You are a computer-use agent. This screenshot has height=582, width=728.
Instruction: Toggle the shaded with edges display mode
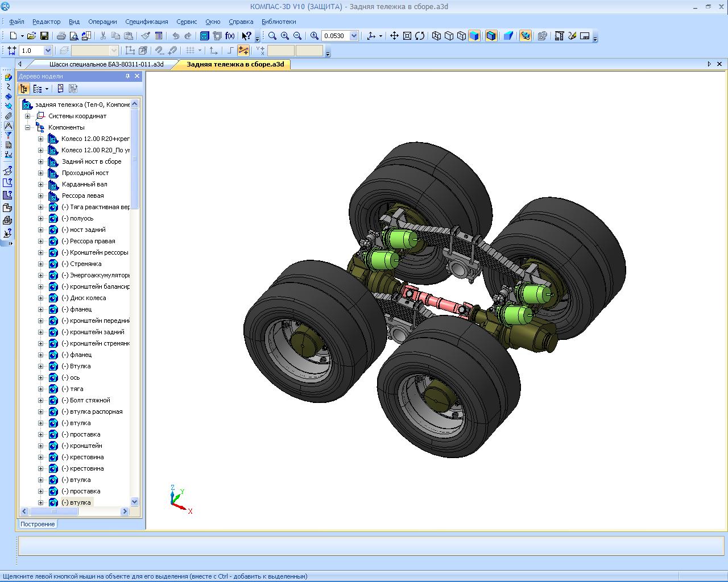pos(491,36)
